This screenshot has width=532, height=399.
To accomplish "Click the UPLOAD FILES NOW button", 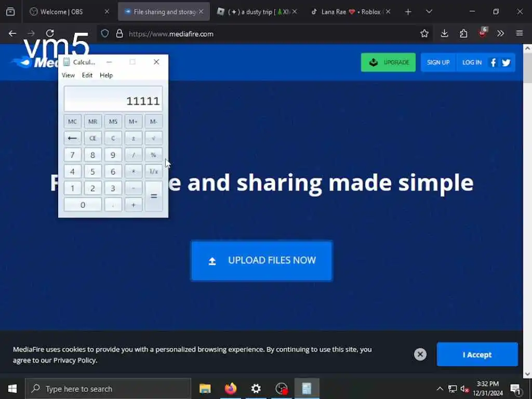I will [x=262, y=261].
